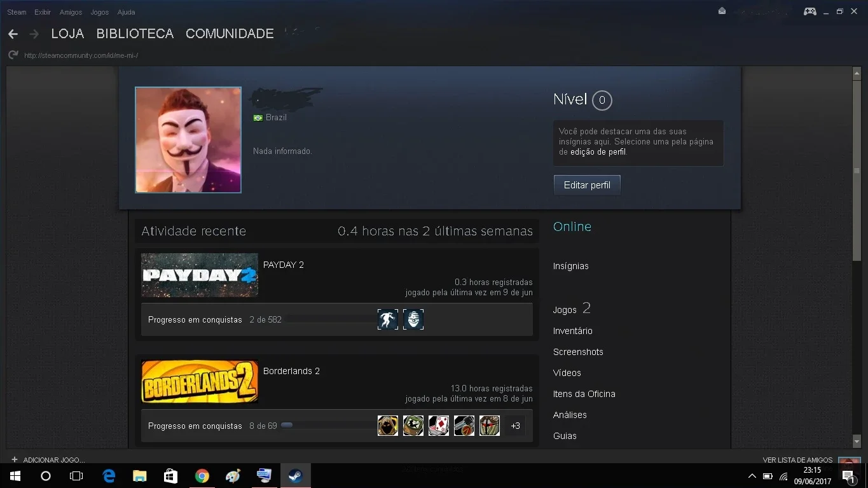Viewport: 868px width, 488px height.
Task: Open the Jogos menu
Action: tap(100, 12)
